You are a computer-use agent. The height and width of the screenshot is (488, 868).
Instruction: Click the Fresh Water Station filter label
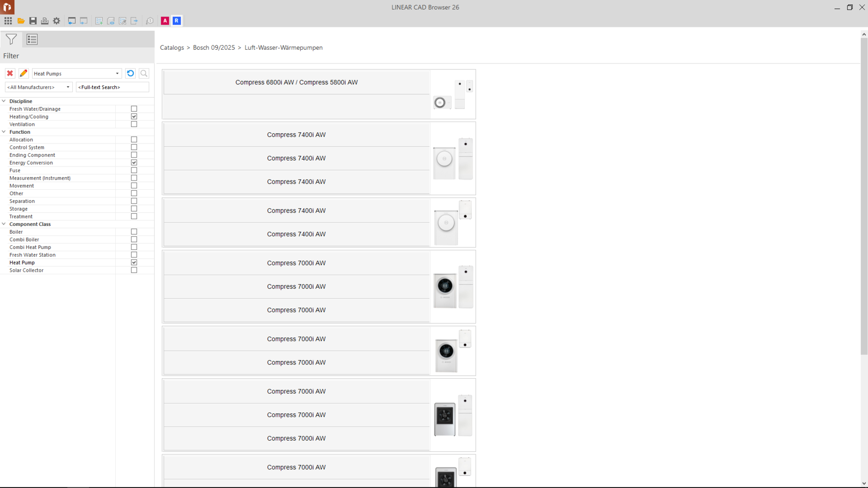pos(32,255)
